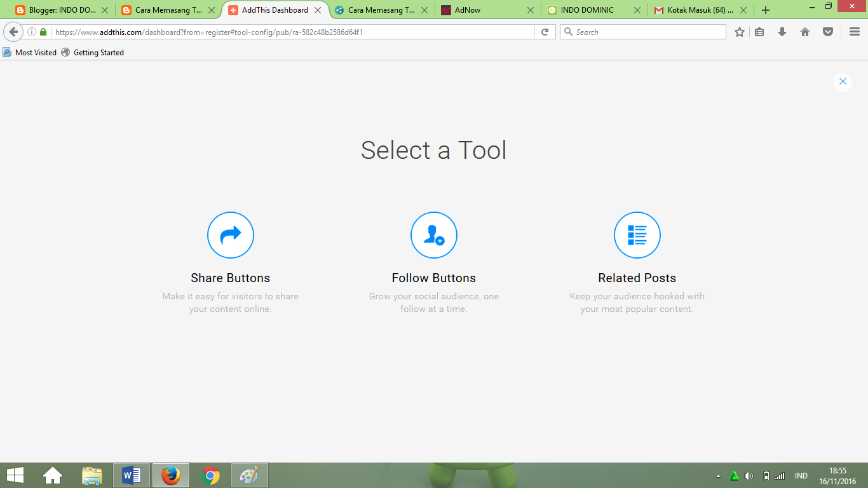This screenshot has width=868, height=488.
Task: Close the Select a Tool overlay
Action: tap(843, 81)
